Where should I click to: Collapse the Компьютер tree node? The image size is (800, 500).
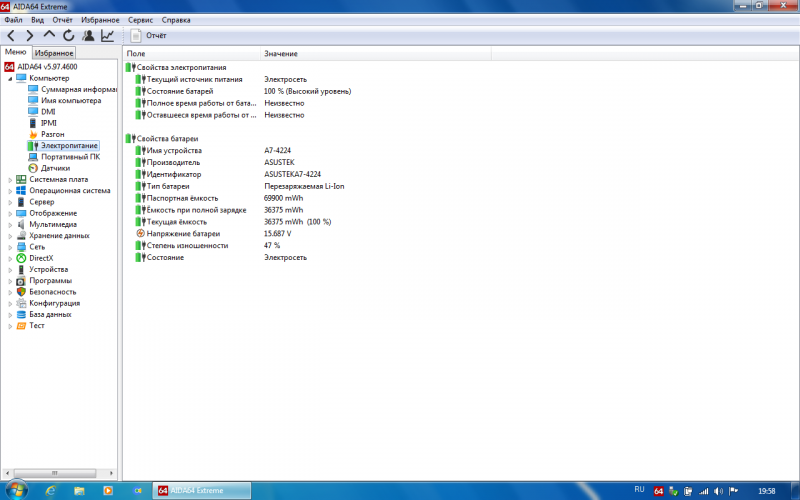coord(10,78)
